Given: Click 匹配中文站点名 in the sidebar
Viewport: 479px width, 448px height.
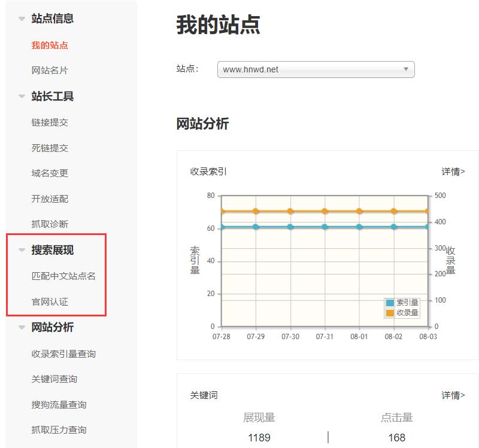Looking at the screenshot, I should tap(63, 276).
